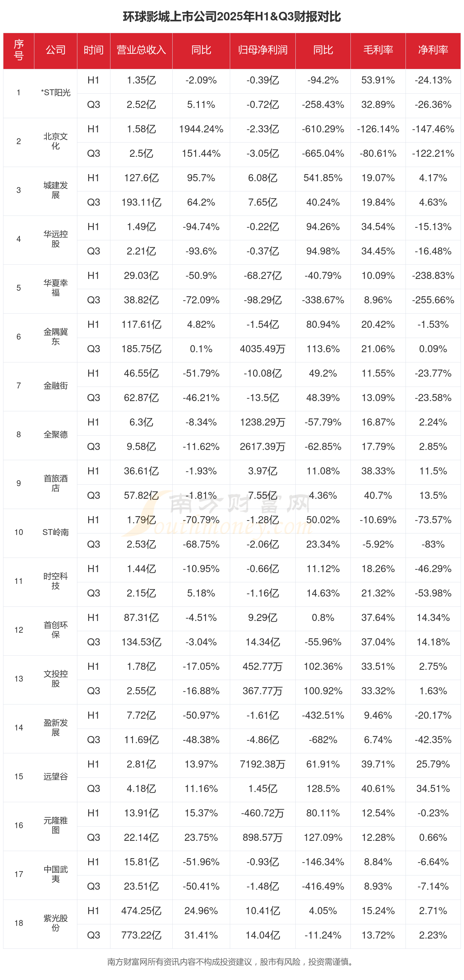The image size is (464, 980).
Task: Click the 远望谷 company name
Action: click(x=56, y=776)
